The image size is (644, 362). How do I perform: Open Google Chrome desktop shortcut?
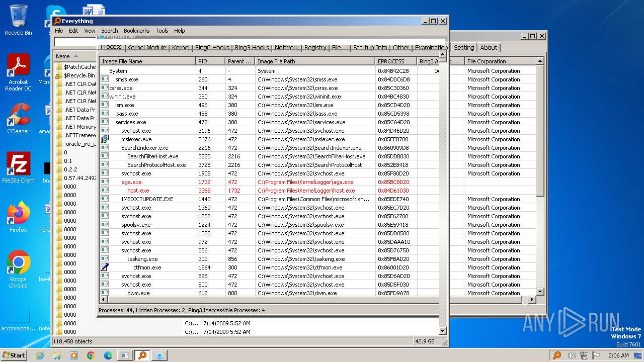pyautogui.click(x=18, y=269)
